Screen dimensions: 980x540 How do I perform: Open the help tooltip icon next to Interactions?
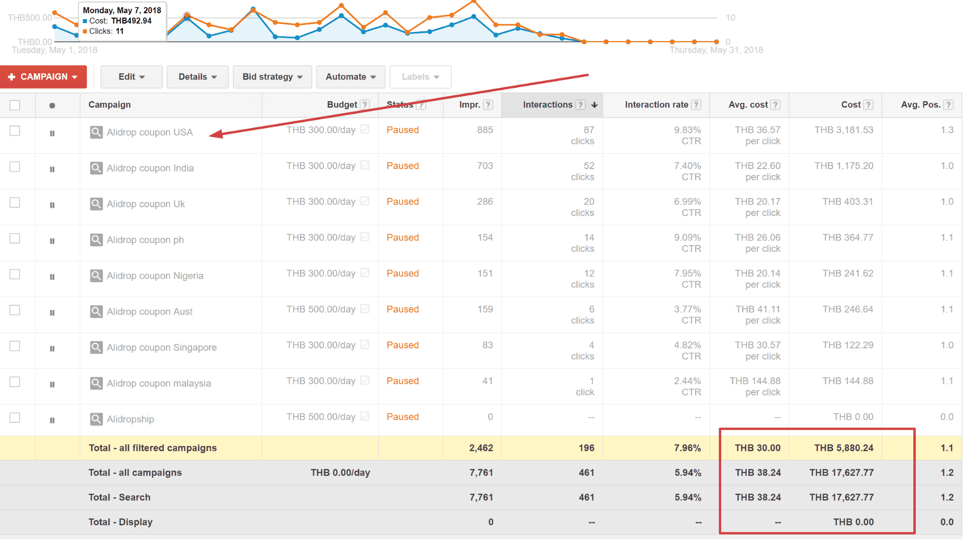(580, 105)
